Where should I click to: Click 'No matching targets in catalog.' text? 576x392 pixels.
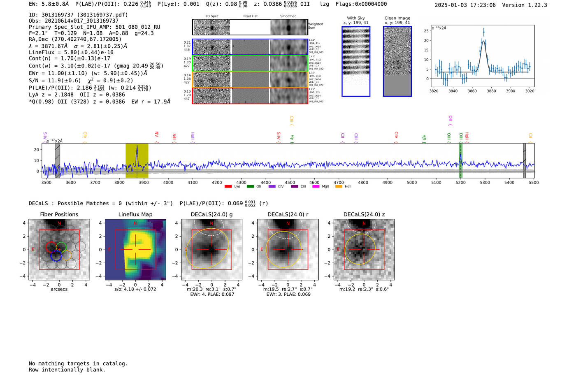point(78,364)
